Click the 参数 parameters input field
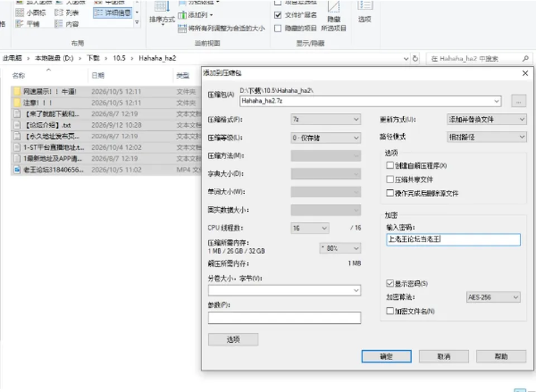Screen dimensions: 536x392 [x=284, y=318]
